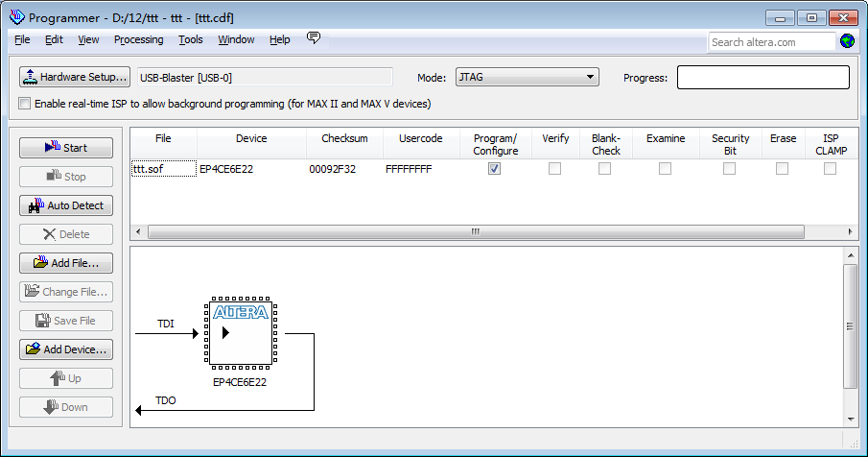Click the chain diagram vertical scrollbar thumb
The width and height of the screenshot is (868, 457).
tap(851, 326)
